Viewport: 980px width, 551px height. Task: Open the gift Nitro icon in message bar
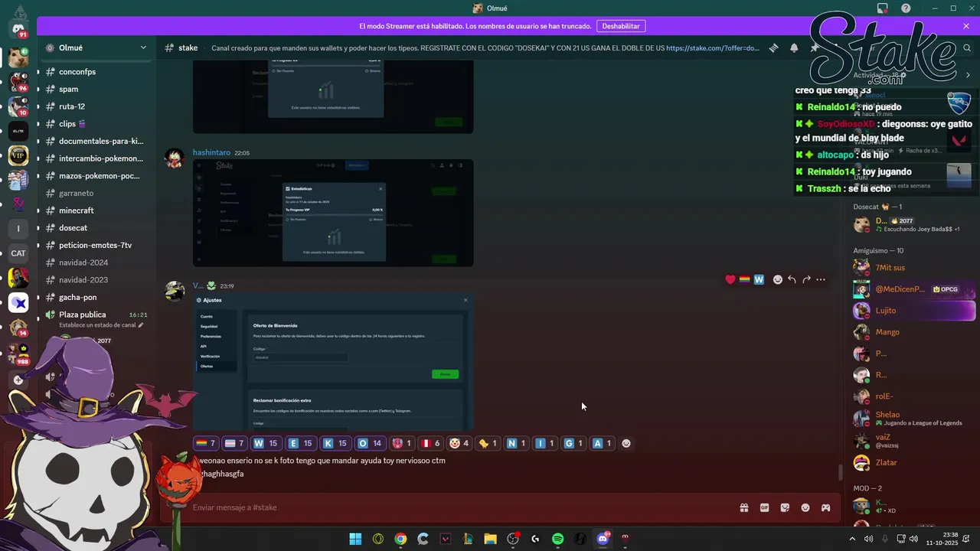(743, 507)
